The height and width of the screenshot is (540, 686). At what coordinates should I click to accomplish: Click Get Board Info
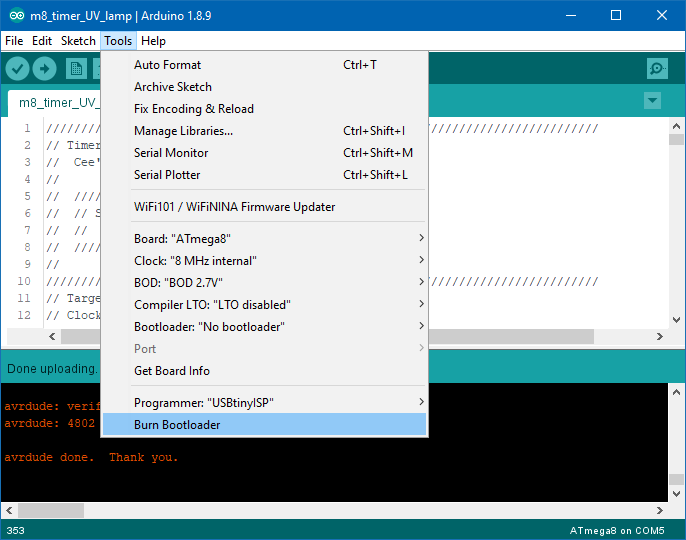264,371
